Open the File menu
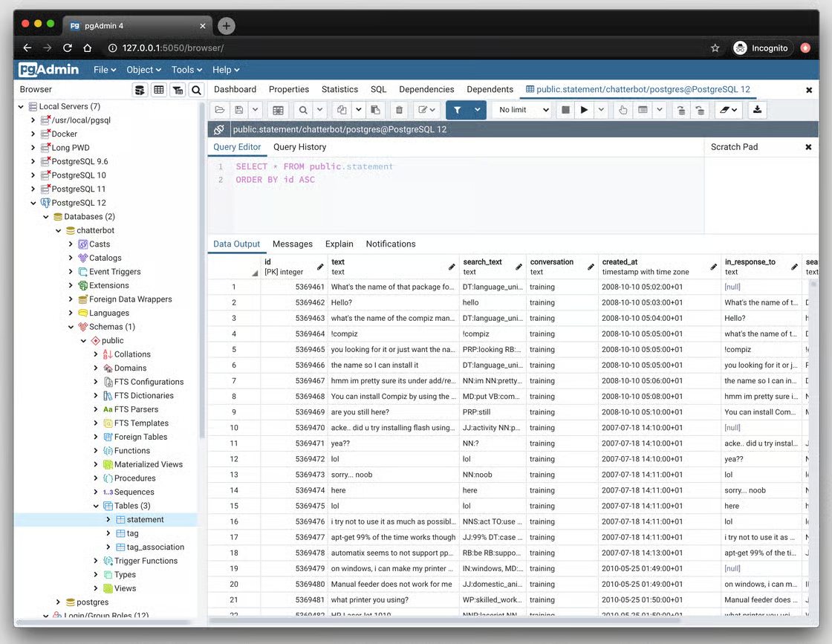 (x=105, y=70)
